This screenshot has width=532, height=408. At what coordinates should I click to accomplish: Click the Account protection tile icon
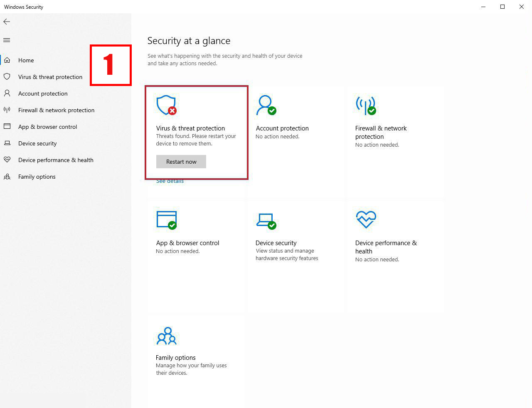266,105
